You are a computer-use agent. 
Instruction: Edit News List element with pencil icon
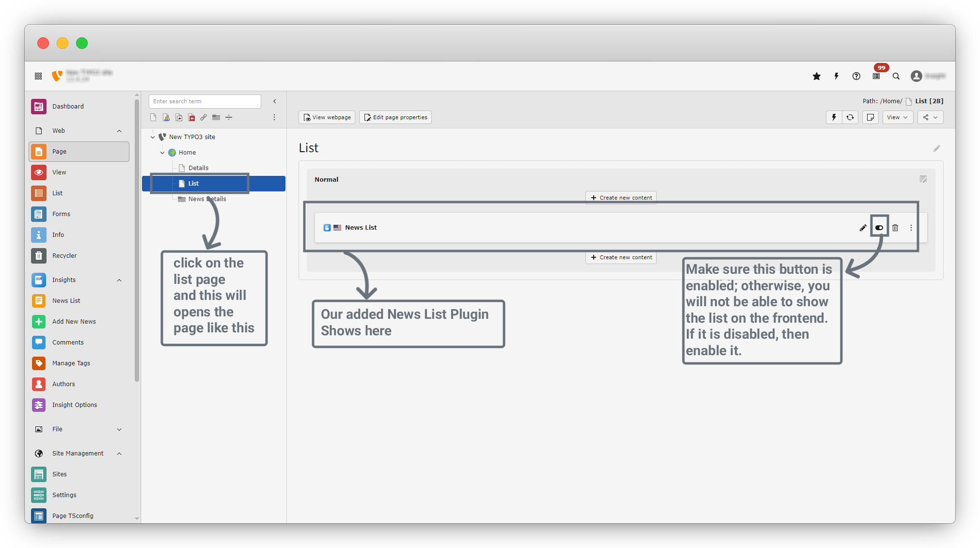863,228
